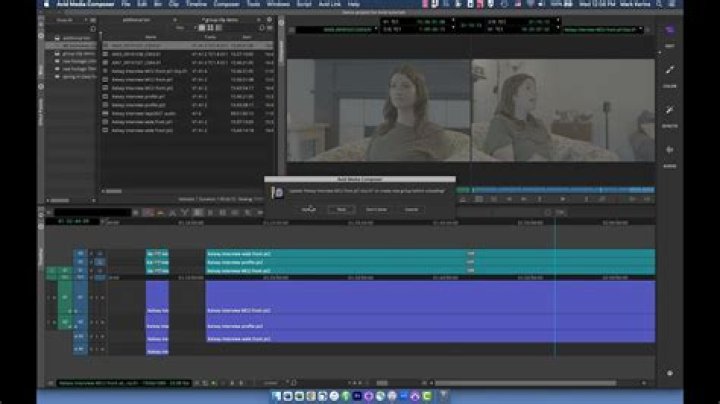Click the Apple menu icon

pyautogui.click(x=47, y=4)
